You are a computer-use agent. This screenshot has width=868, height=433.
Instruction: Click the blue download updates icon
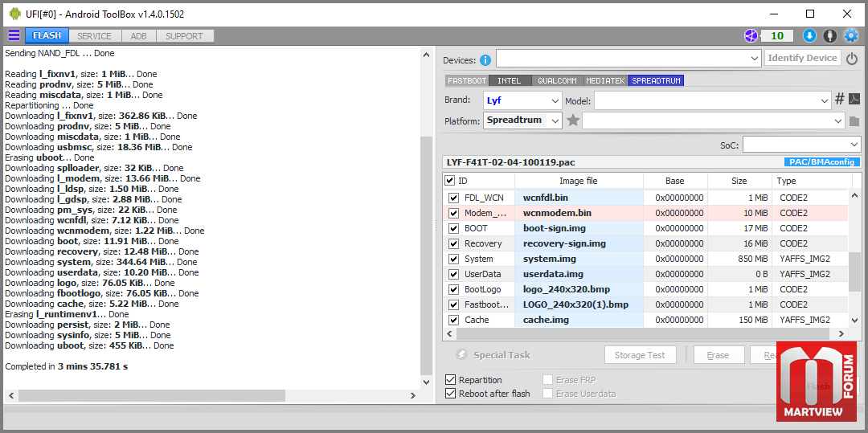tap(809, 36)
